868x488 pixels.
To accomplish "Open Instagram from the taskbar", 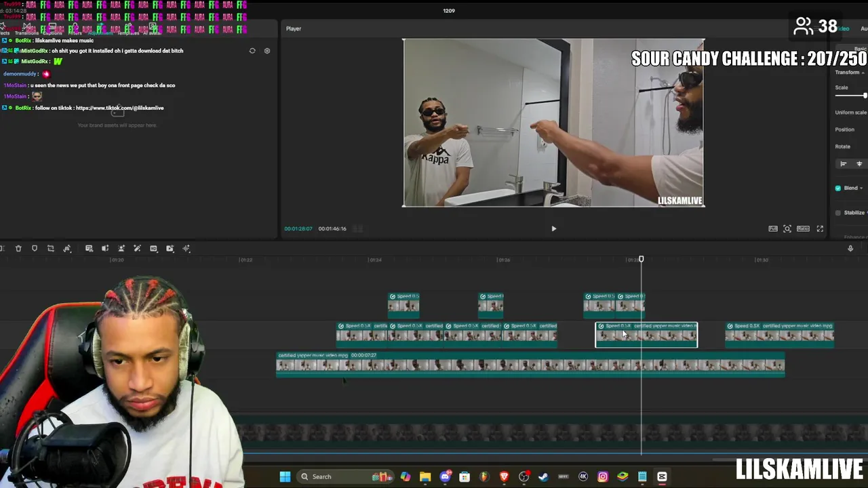I will tap(603, 477).
